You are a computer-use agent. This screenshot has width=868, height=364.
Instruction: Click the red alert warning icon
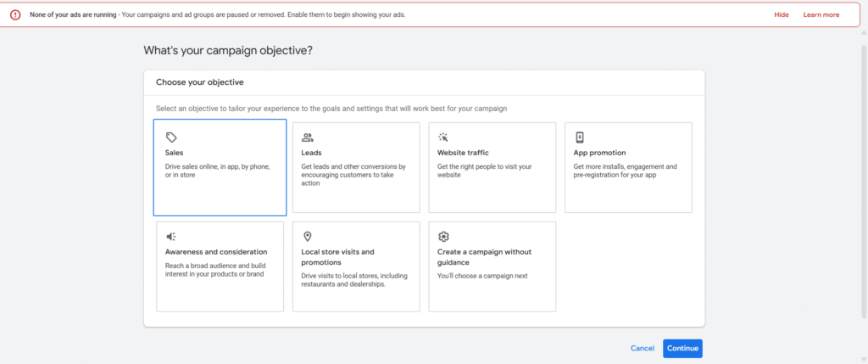coord(15,15)
